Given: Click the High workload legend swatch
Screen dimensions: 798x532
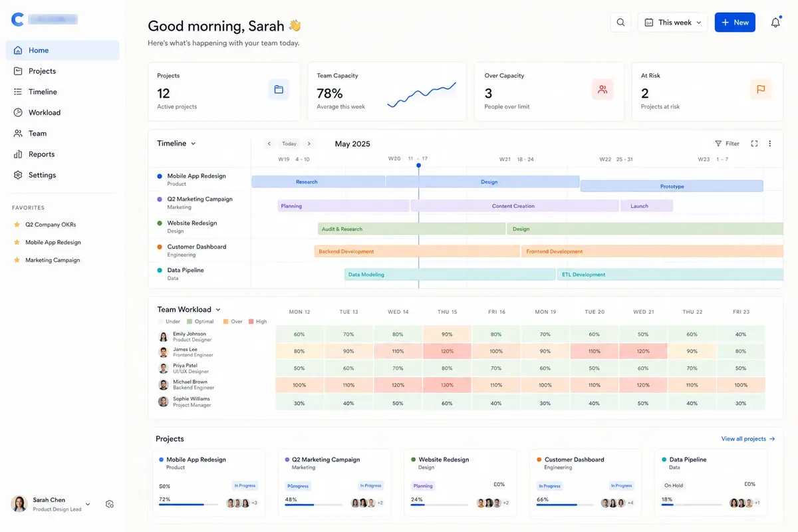Looking at the screenshot, I should (x=251, y=321).
